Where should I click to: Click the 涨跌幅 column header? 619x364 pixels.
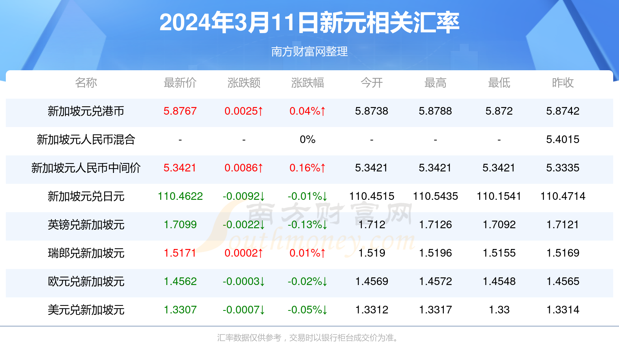pos(308,83)
